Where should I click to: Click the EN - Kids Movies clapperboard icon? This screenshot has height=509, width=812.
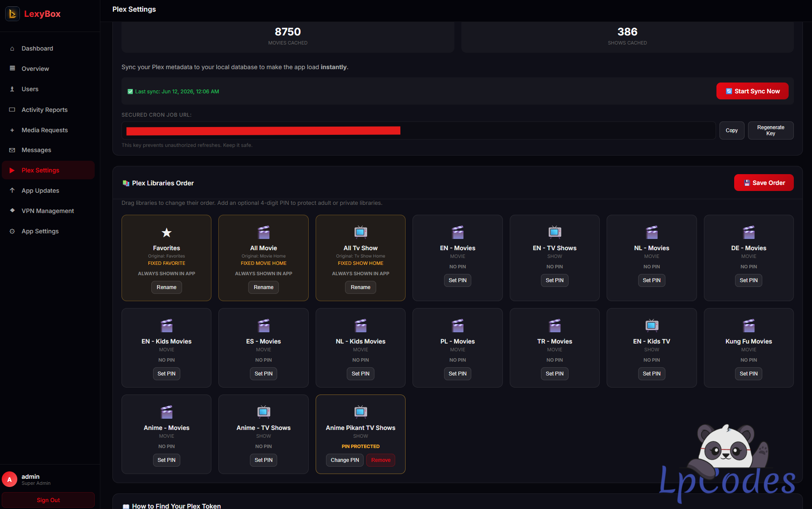[x=166, y=326]
